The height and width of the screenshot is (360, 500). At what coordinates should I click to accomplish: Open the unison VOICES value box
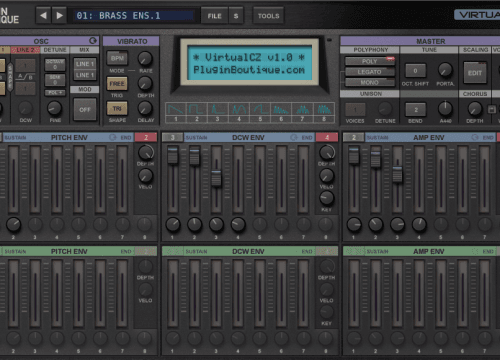click(355, 109)
